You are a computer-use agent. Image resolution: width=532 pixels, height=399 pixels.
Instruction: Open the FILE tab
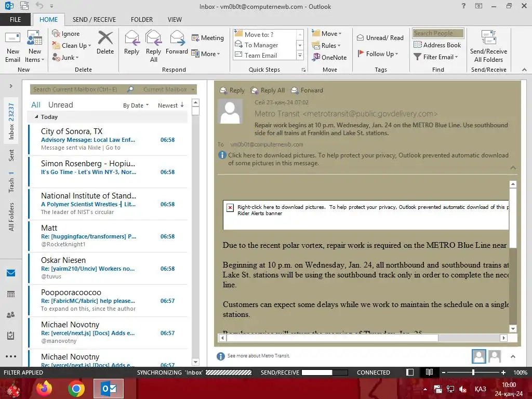[x=15, y=20]
